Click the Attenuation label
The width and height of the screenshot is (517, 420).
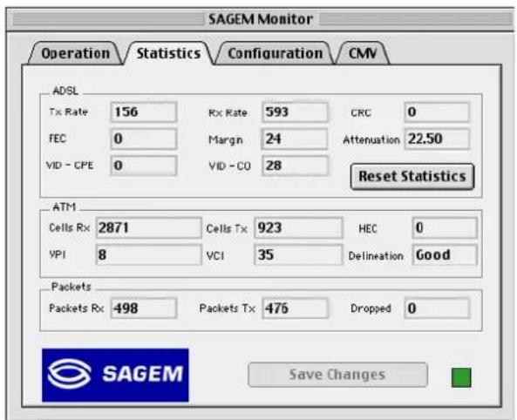pos(371,140)
